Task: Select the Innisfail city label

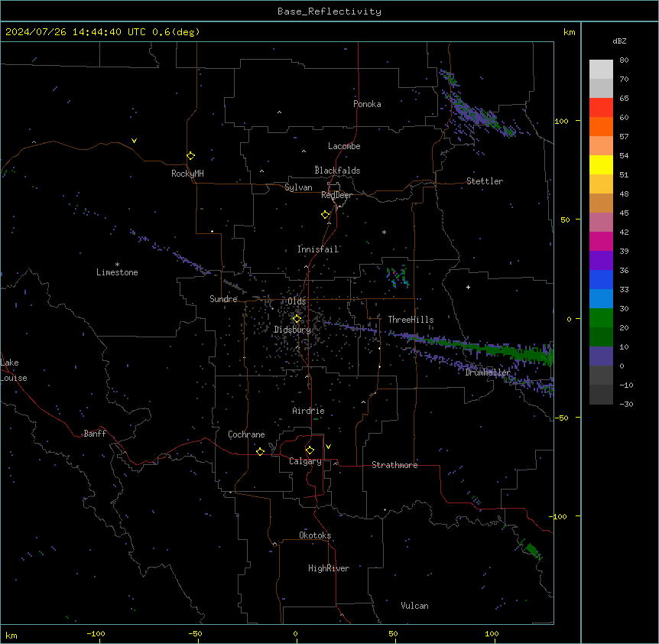Action: pyautogui.click(x=318, y=249)
